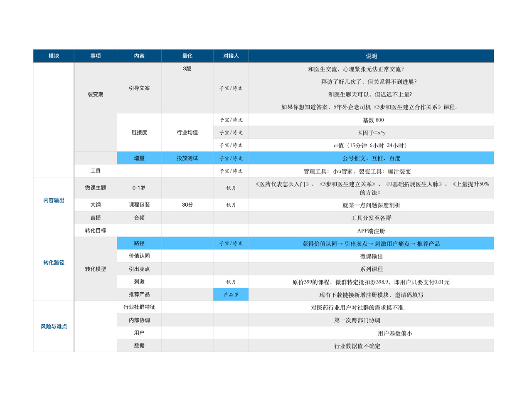
Task: Select the 微课主题 cell
Action: click(96, 188)
